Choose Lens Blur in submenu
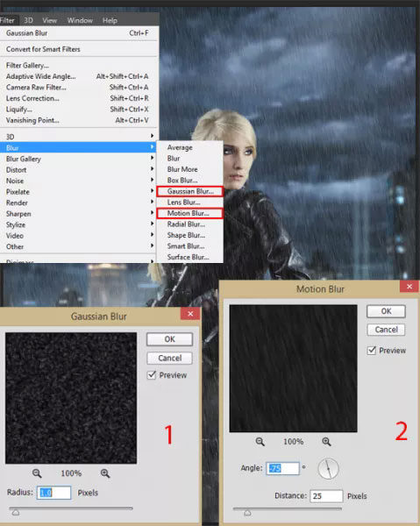Image resolution: width=420 pixels, height=526 pixels. (x=190, y=203)
